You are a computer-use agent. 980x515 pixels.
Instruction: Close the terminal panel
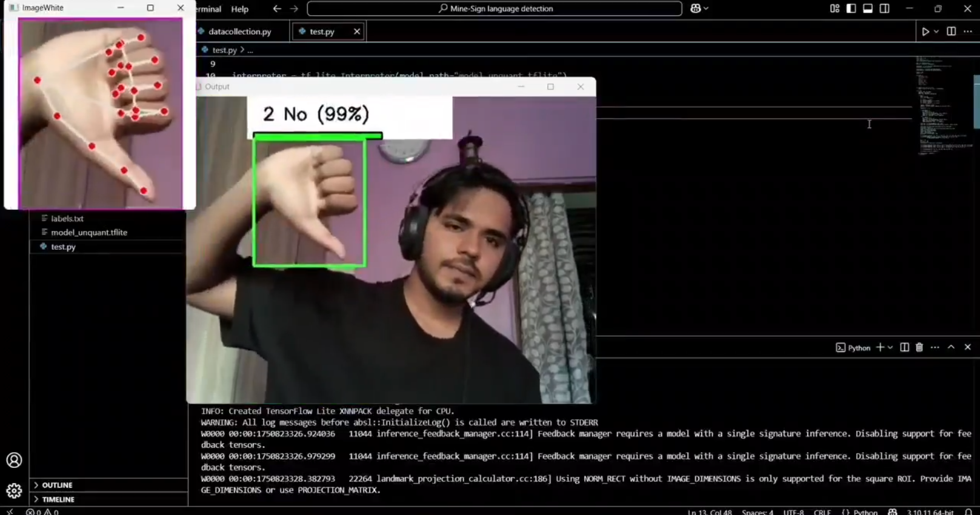point(968,347)
